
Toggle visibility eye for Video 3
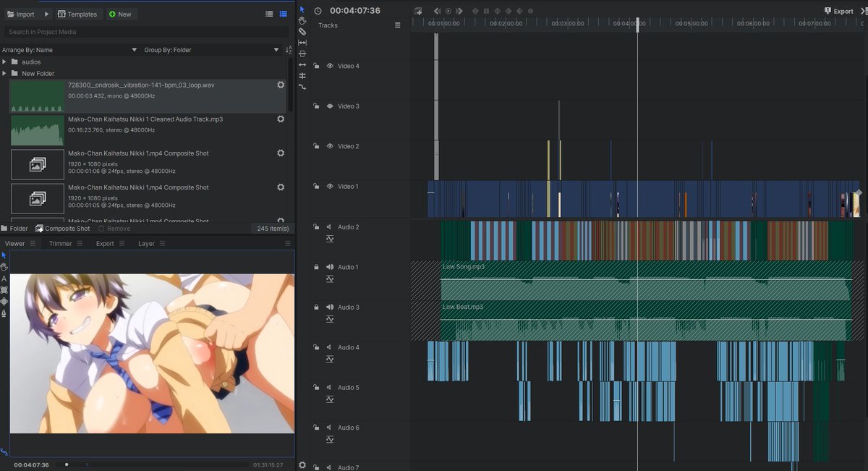(x=330, y=106)
